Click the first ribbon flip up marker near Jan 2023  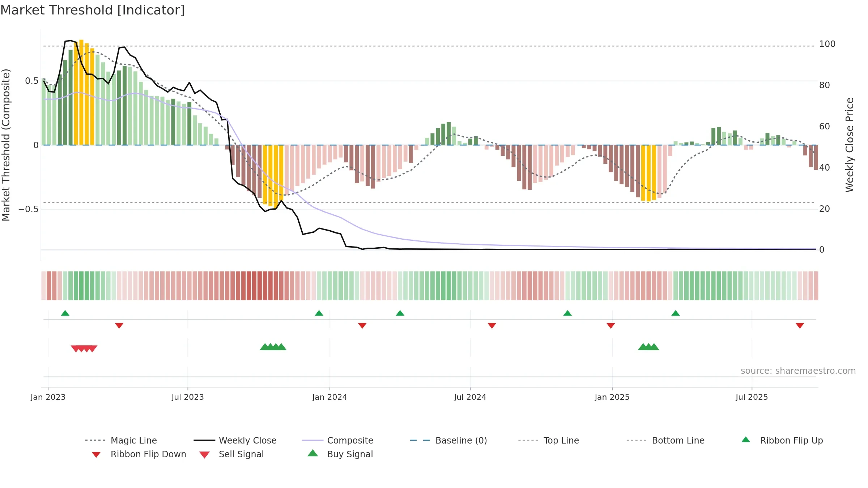click(65, 313)
